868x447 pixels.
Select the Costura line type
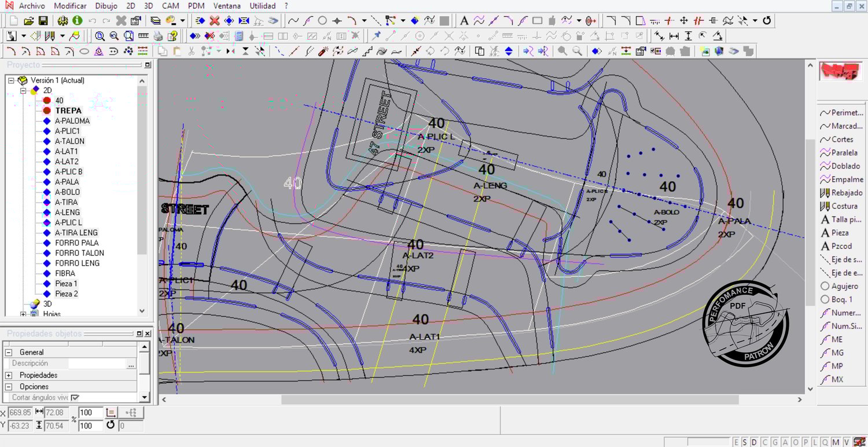pos(844,206)
